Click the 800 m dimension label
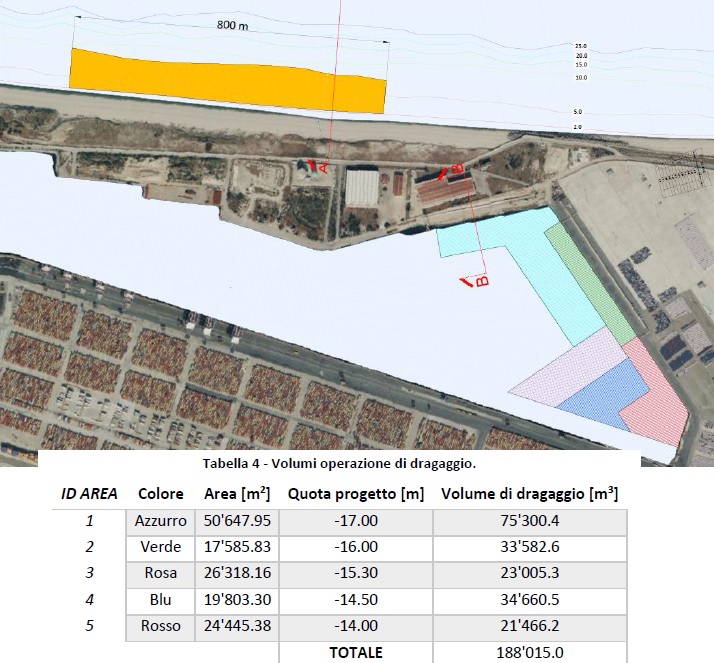 click(232, 25)
